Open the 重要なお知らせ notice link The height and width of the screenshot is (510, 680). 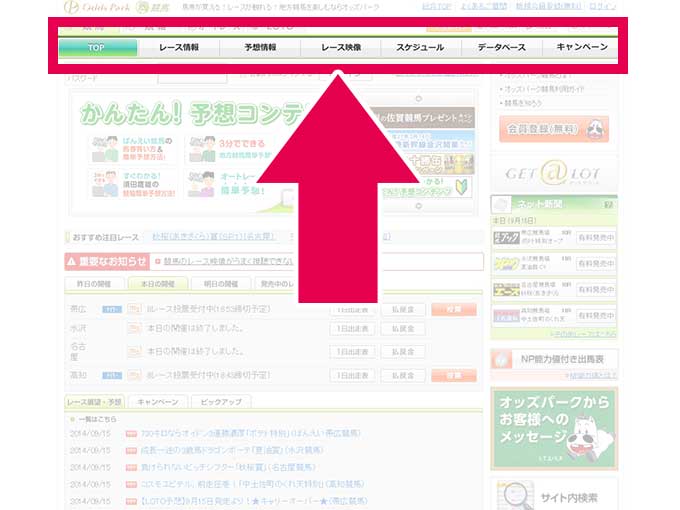[x=229, y=262]
